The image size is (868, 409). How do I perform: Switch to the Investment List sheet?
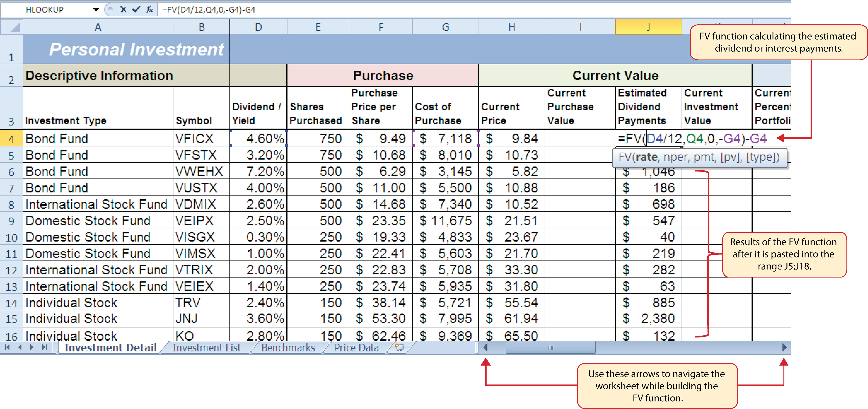point(207,348)
